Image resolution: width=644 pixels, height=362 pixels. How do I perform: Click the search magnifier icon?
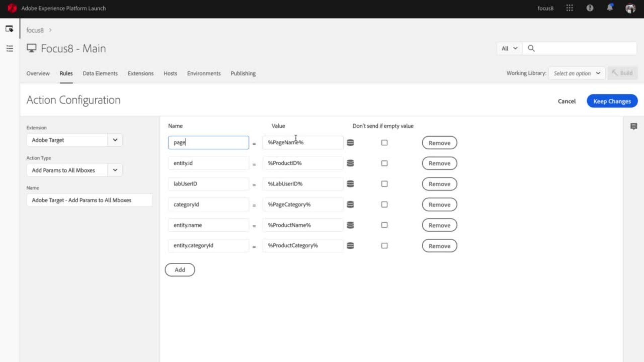[531, 48]
